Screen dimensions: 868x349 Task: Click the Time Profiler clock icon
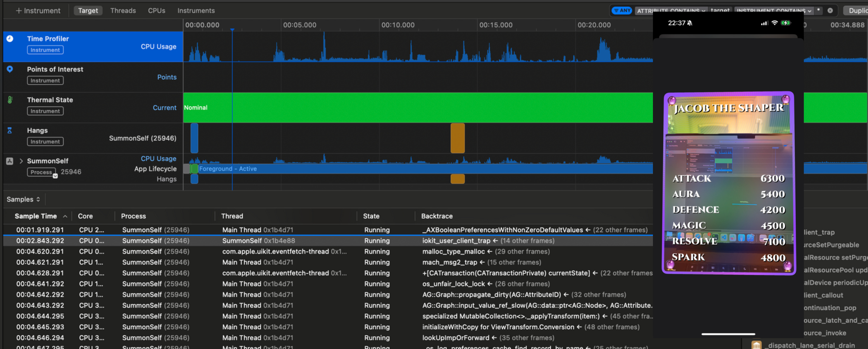pos(10,39)
